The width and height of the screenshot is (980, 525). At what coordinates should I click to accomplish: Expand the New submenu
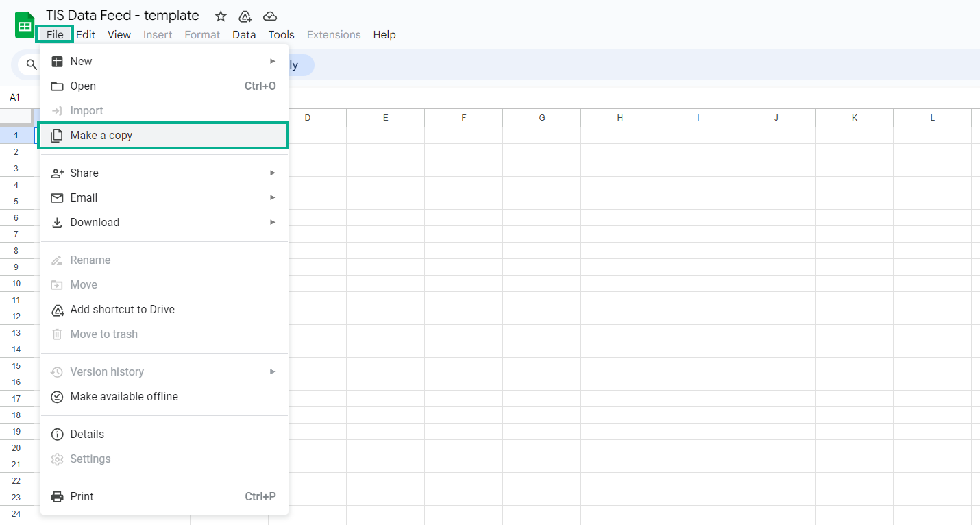pyautogui.click(x=273, y=60)
